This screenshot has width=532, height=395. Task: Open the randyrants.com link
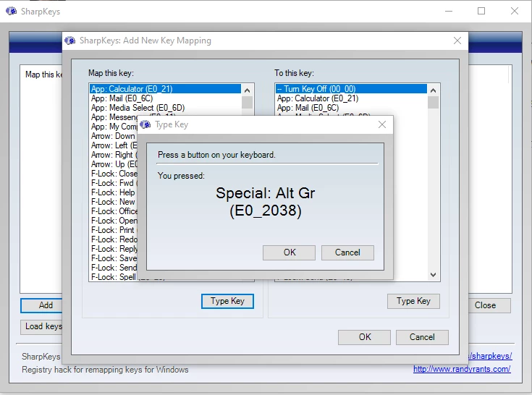pos(462,369)
